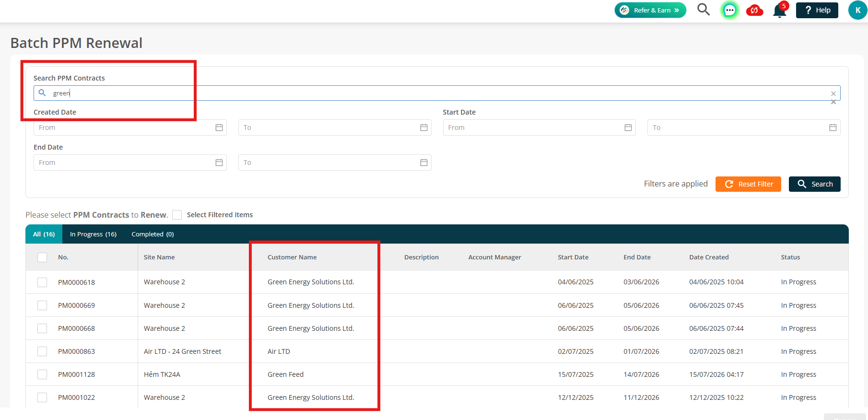Viewport: 868px width, 420px height.
Task: Tick the checkbox for PM0000618
Action: click(x=42, y=282)
